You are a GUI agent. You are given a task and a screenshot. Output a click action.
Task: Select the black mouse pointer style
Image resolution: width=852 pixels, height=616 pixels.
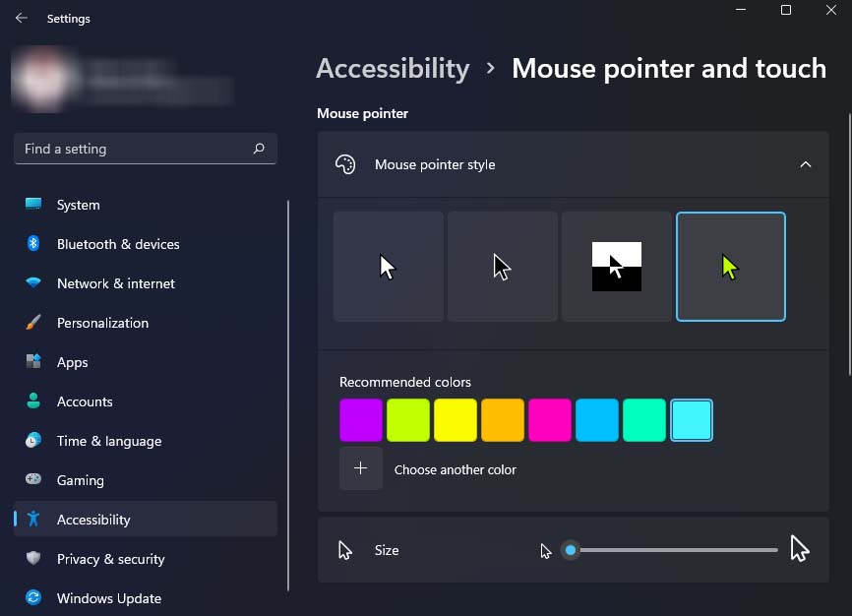pos(503,267)
